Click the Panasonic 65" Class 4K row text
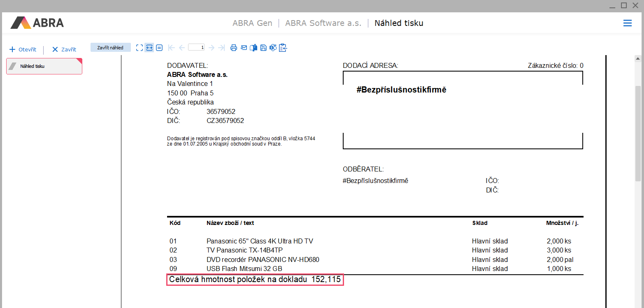The width and height of the screenshot is (644, 308). [x=260, y=241]
